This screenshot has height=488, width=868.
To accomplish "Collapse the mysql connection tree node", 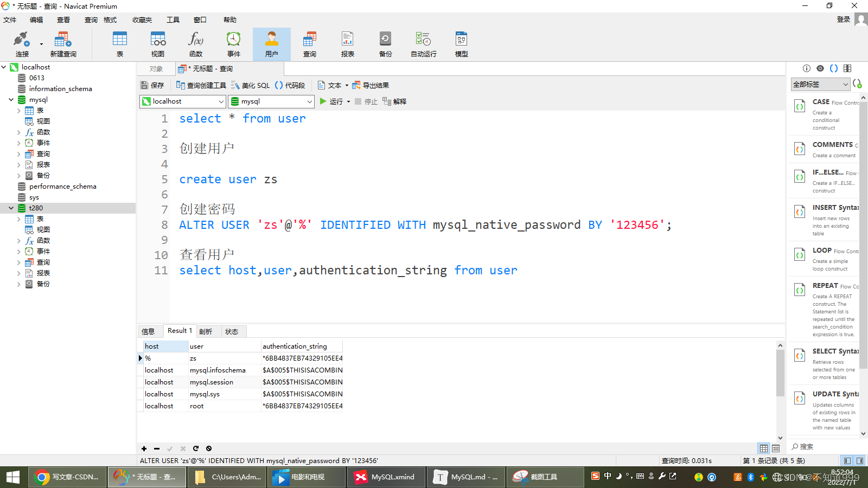I will point(11,100).
